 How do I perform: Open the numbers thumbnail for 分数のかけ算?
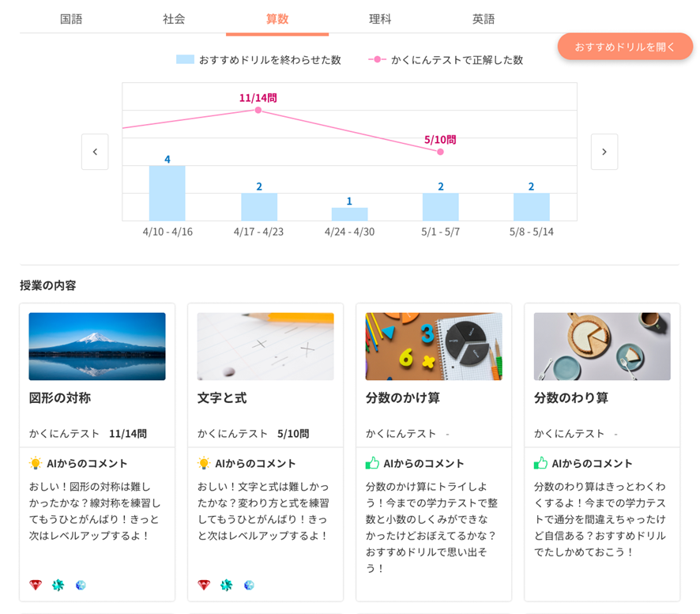tap(434, 347)
